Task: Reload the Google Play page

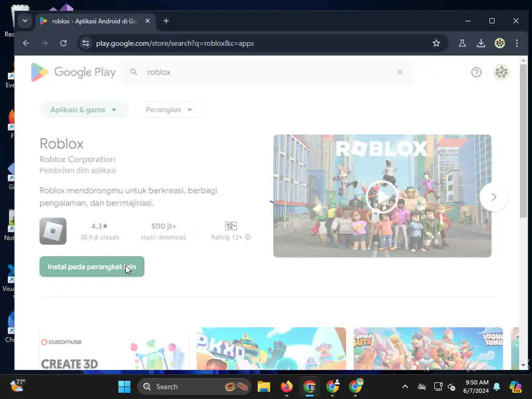Action: point(63,43)
